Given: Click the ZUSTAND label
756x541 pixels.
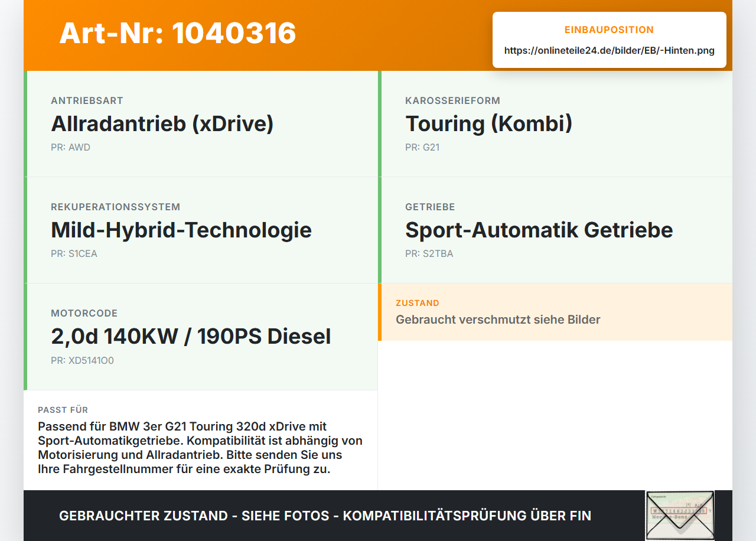Looking at the screenshot, I should (x=418, y=303).
